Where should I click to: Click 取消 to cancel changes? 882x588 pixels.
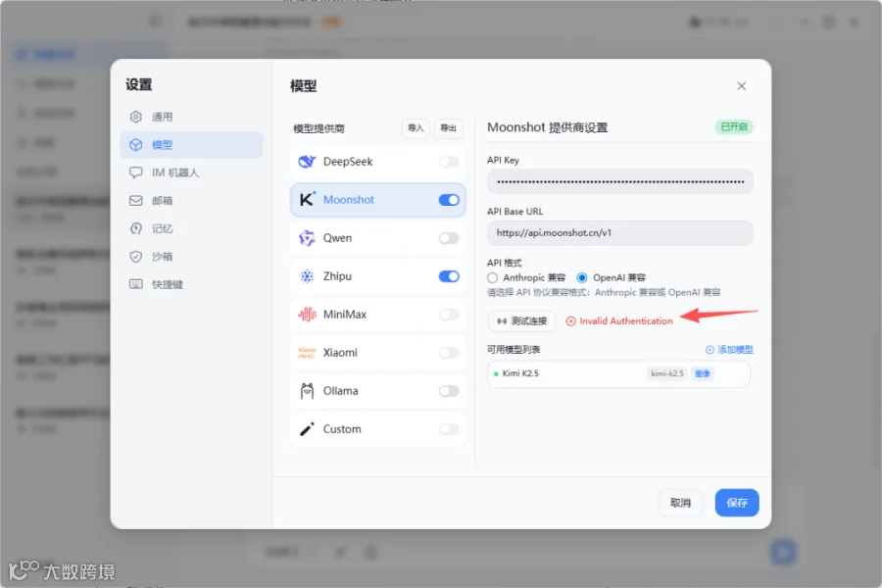point(680,503)
